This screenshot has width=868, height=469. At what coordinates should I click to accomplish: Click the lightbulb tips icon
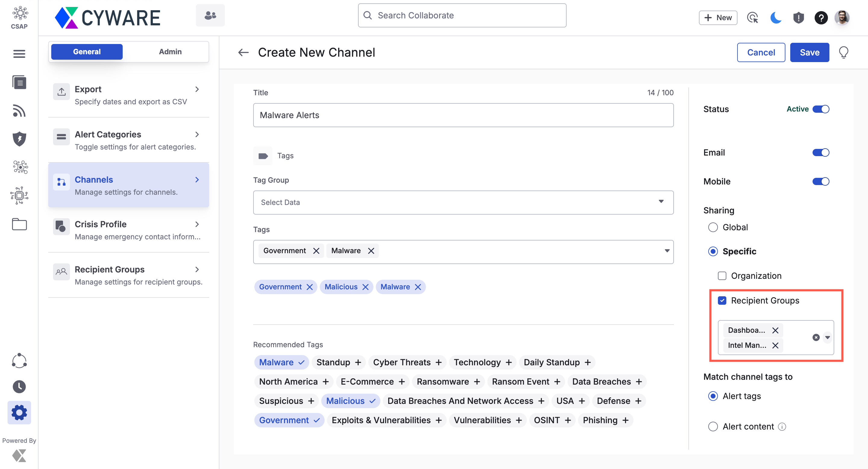click(843, 52)
